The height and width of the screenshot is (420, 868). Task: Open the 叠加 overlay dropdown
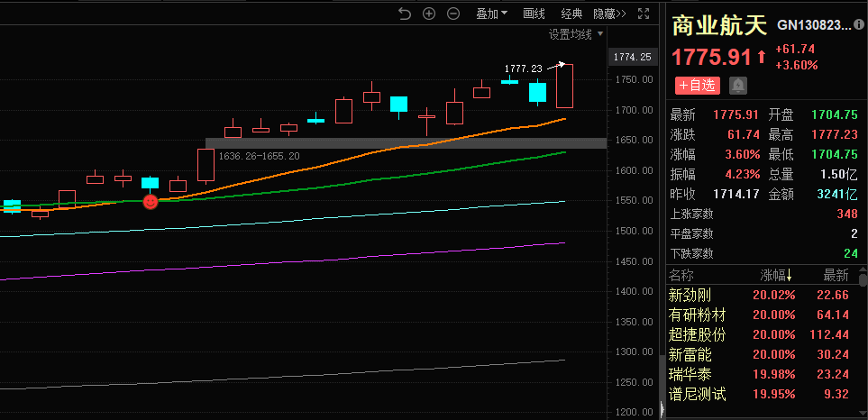point(492,14)
